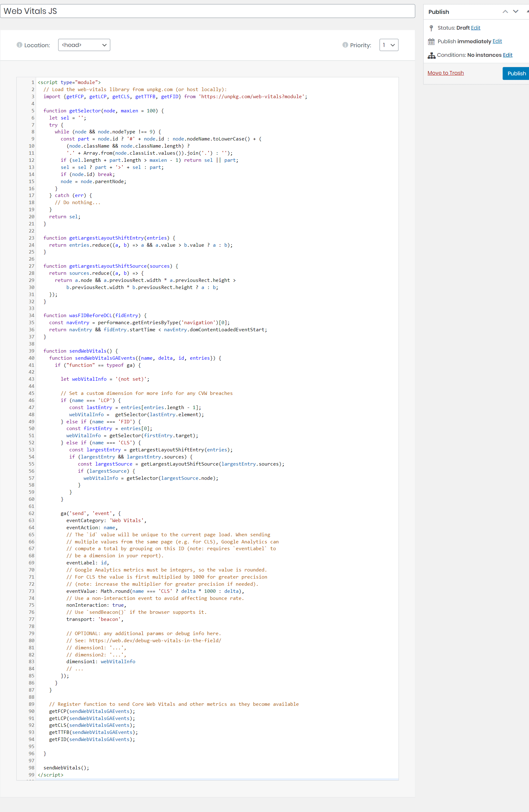Click 'function wasFIDBeforeDCL' line
The image size is (529, 812).
point(95,316)
